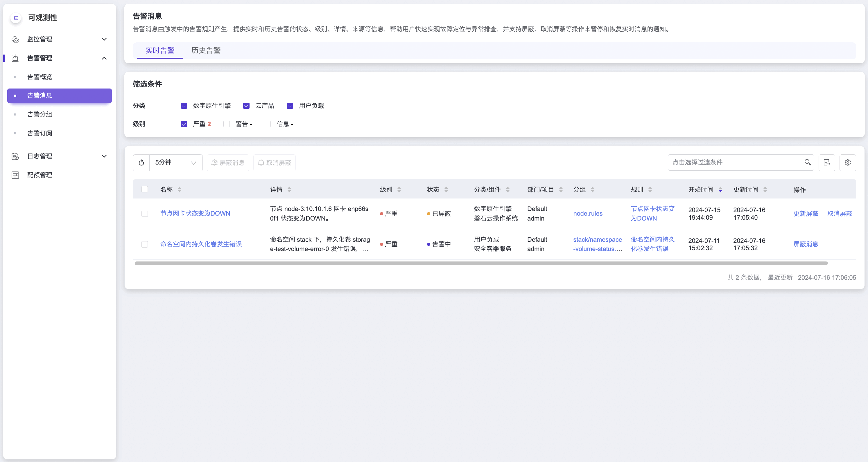Click the export list icon
This screenshot has height=462, width=868.
point(826,163)
